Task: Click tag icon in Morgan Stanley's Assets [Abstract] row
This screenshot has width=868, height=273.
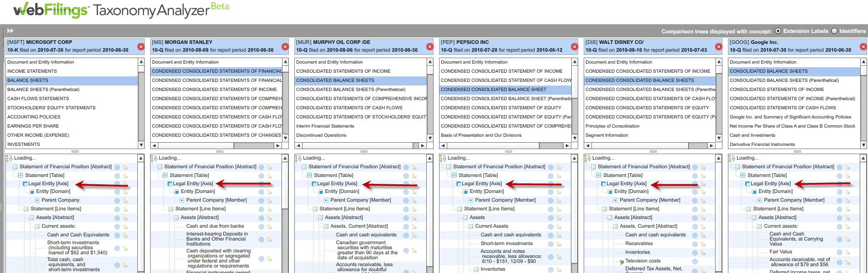Action: 269,218
